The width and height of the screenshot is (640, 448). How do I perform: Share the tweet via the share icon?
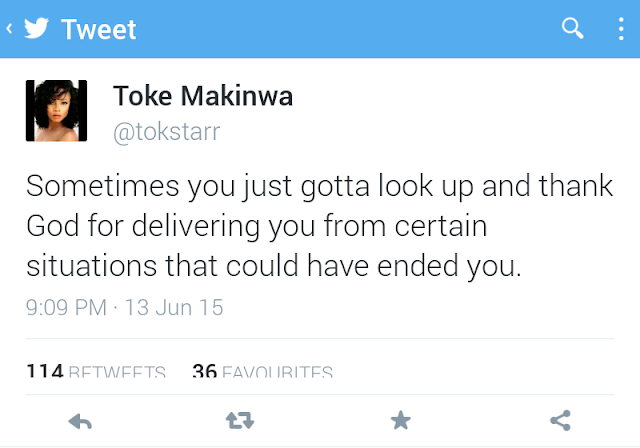(560, 421)
